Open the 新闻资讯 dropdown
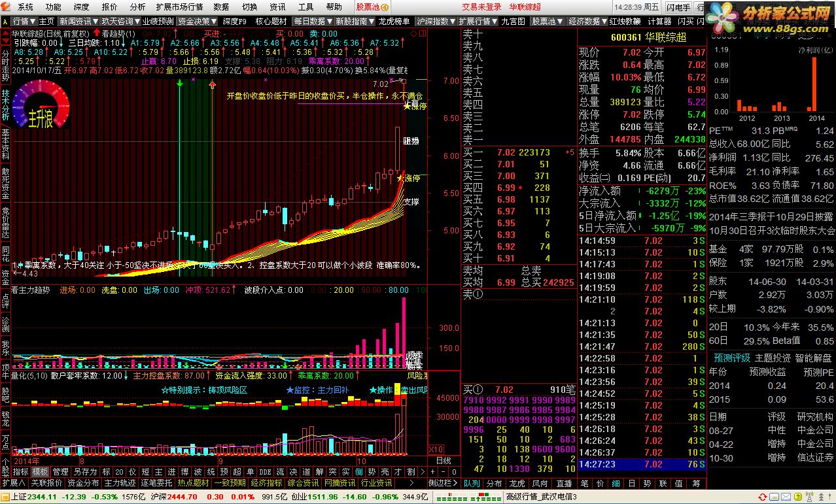Screen dimensions: 836x504 point(78,21)
